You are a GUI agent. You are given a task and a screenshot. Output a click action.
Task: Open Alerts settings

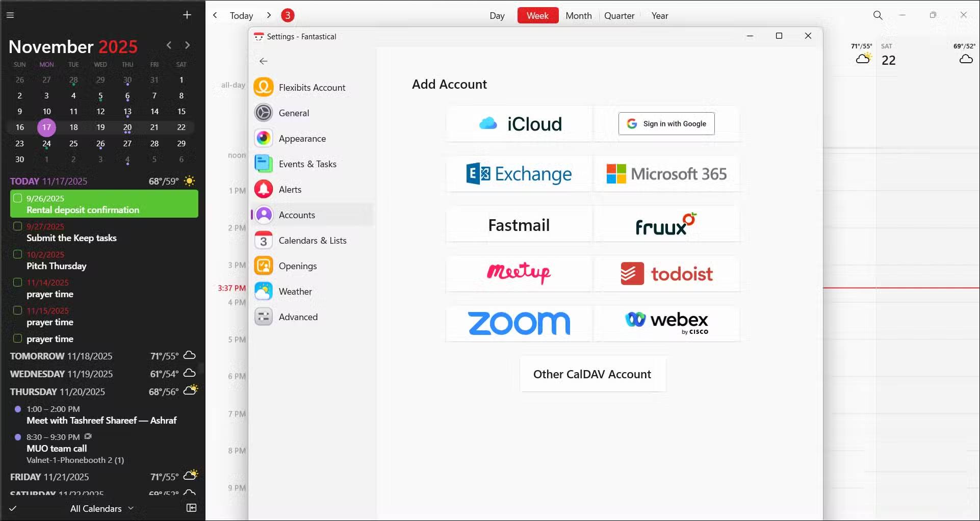312,190
